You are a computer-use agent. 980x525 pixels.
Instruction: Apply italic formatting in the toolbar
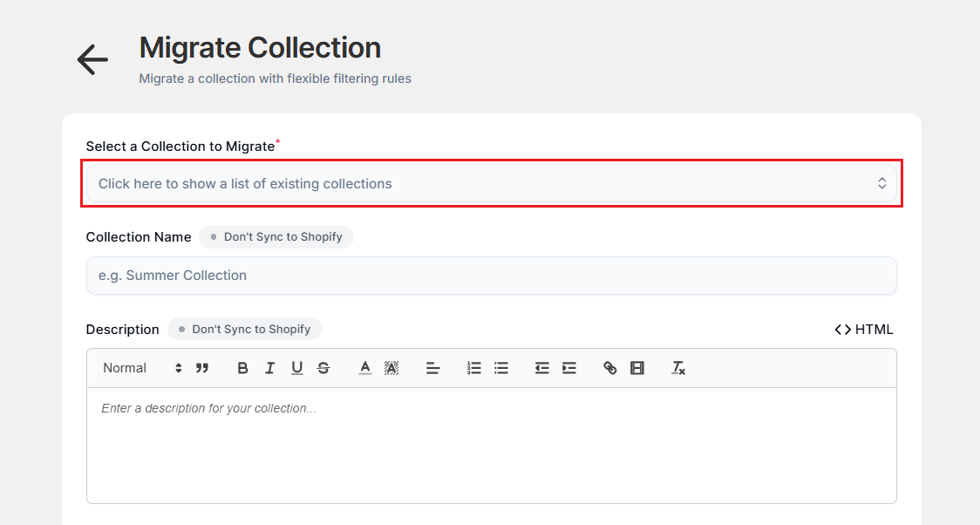click(270, 367)
